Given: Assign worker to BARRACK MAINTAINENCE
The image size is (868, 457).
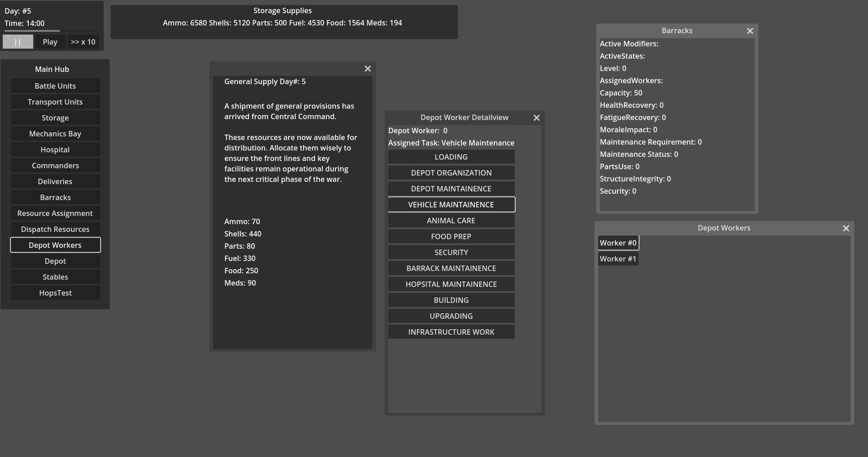Looking at the screenshot, I should pos(451,268).
